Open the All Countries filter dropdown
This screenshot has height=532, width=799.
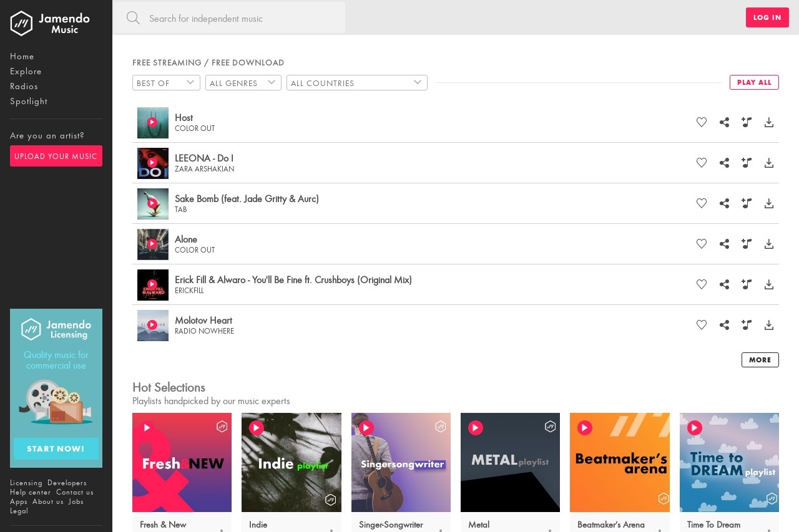pyautogui.click(x=356, y=83)
